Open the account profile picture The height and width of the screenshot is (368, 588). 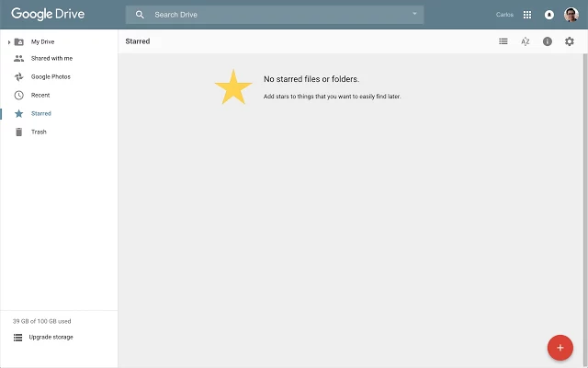(571, 15)
